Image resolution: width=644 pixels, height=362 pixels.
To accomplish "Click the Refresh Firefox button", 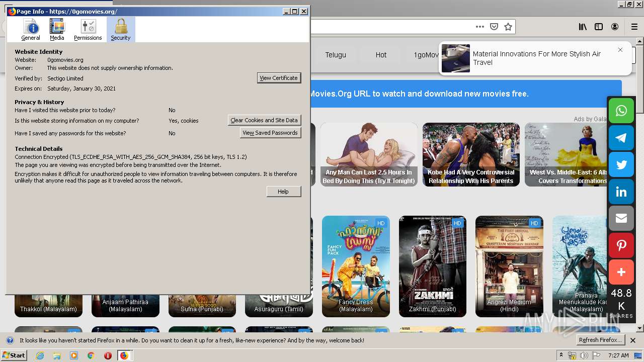I will (601, 340).
